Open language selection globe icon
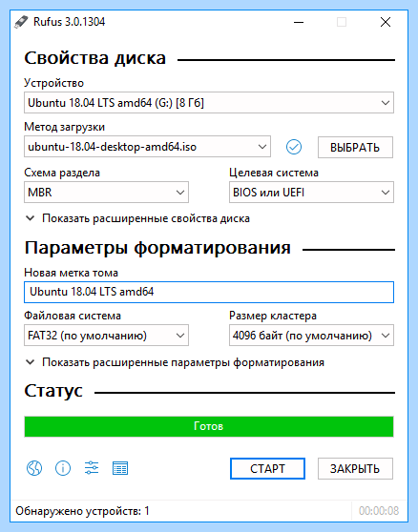The height and width of the screenshot is (532, 418). [34, 468]
